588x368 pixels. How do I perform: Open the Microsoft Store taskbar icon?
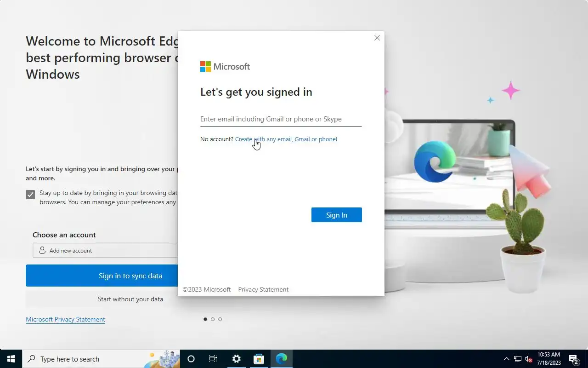[x=259, y=359]
